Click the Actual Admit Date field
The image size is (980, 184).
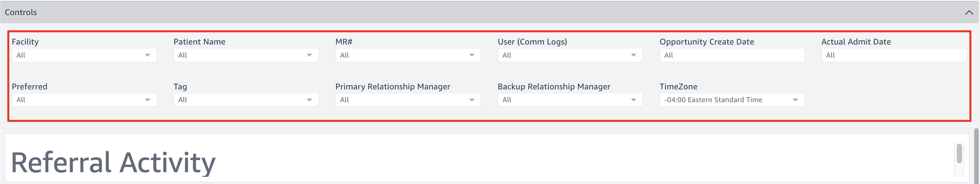click(x=893, y=55)
